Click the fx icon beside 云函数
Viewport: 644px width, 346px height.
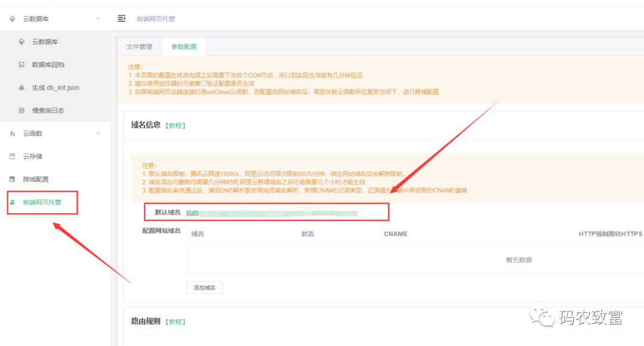tap(13, 133)
